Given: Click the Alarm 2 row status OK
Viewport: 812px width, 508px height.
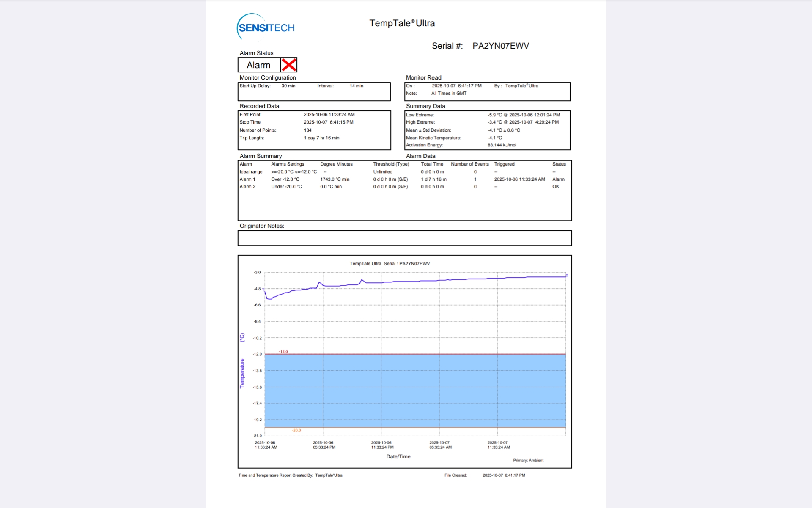Looking at the screenshot, I should pyautogui.click(x=555, y=187).
